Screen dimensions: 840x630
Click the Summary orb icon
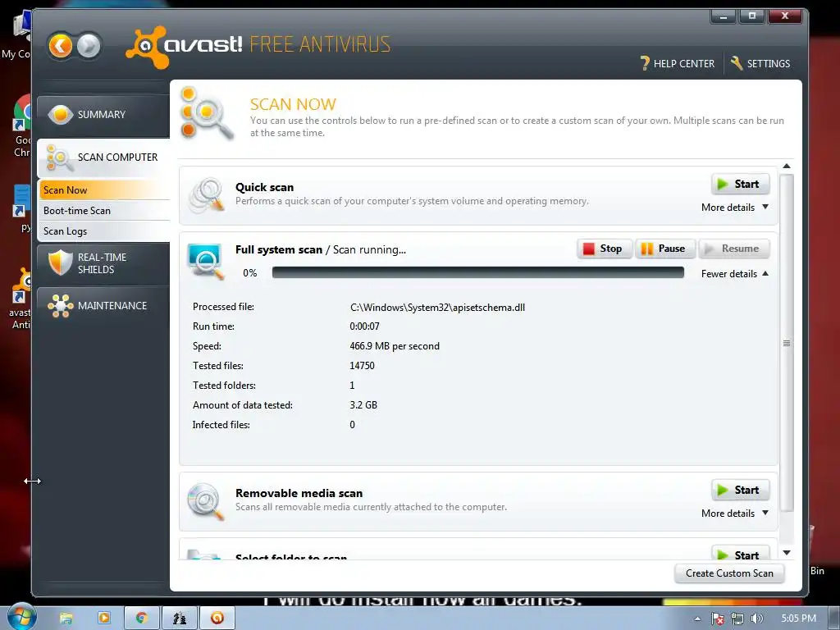(61, 114)
